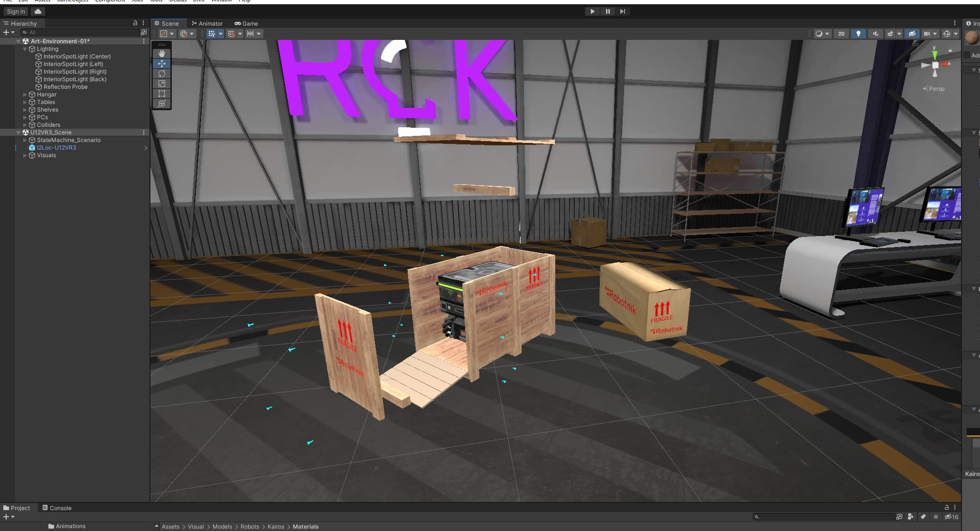This screenshot has height=531, width=980.
Task: Select the Scale tool
Action: click(x=162, y=84)
